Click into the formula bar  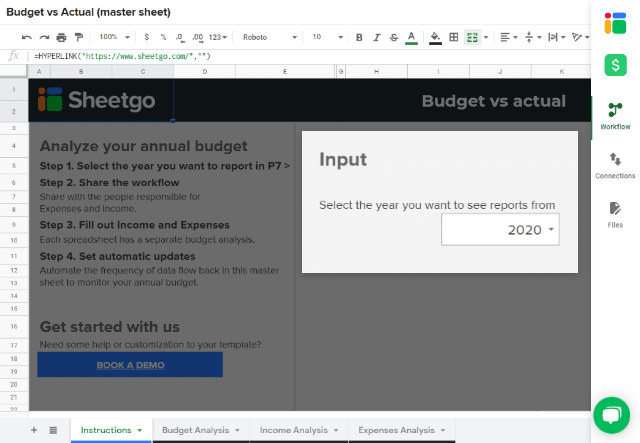pyautogui.click(x=300, y=55)
